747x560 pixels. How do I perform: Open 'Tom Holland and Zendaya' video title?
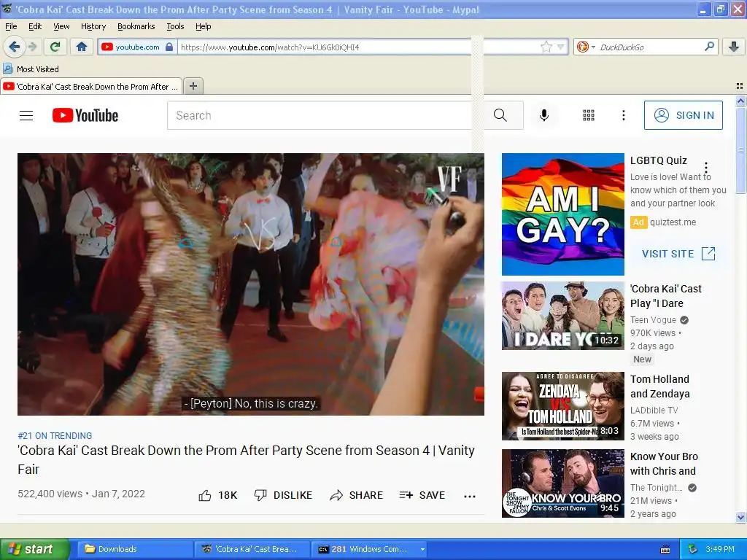point(659,386)
